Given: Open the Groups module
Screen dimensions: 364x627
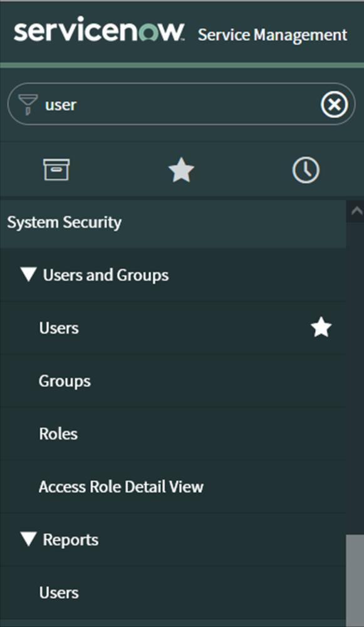Looking at the screenshot, I should tap(173, 381).
